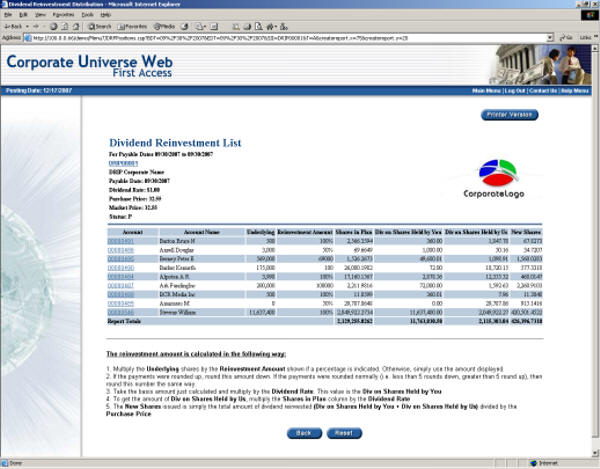Click the Internet Explorer page icon in title bar

[4, 4]
